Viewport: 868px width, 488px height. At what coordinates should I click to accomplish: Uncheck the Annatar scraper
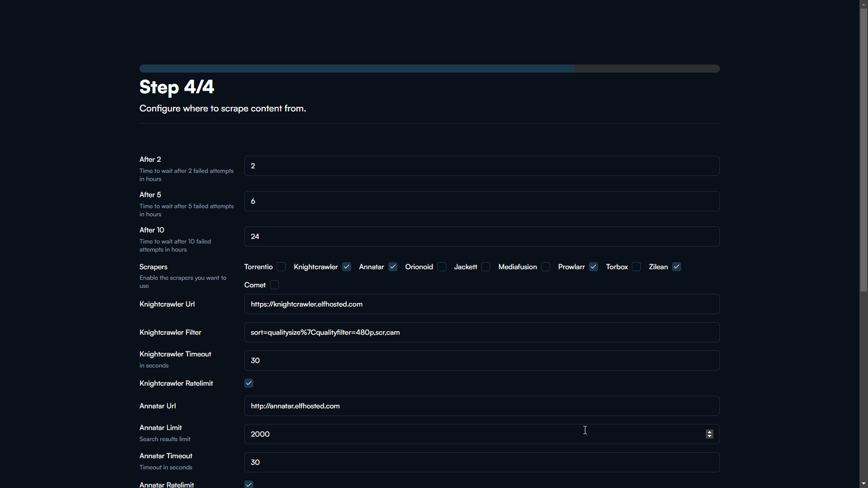point(393,267)
